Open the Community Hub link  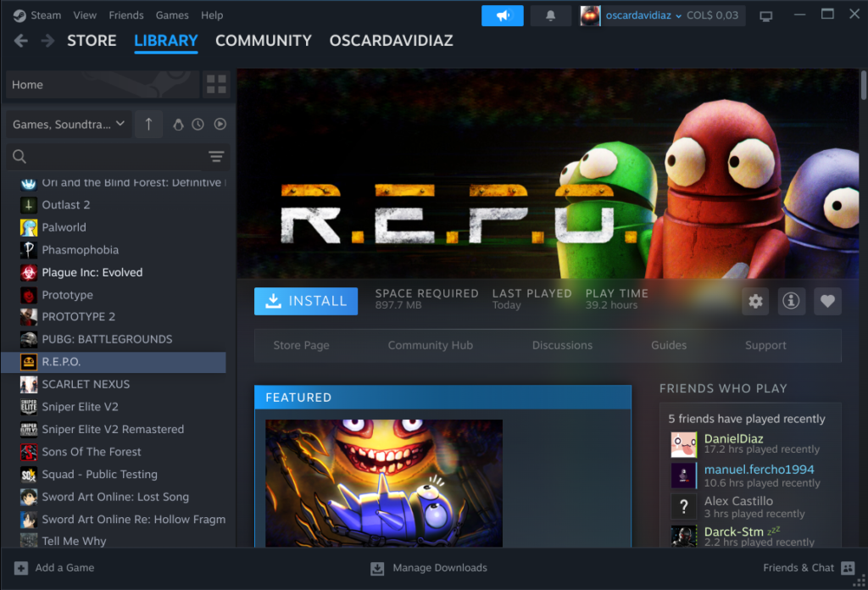click(x=430, y=345)
